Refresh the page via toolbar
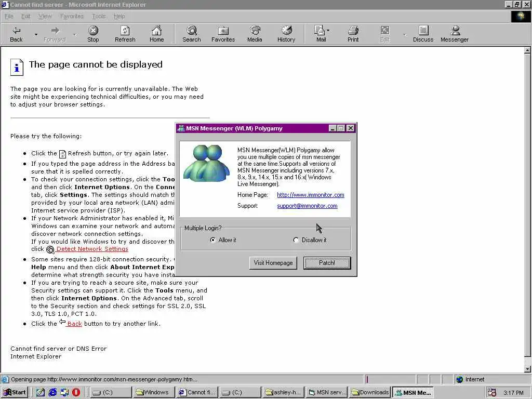532x399 pixels. point(125,34)
